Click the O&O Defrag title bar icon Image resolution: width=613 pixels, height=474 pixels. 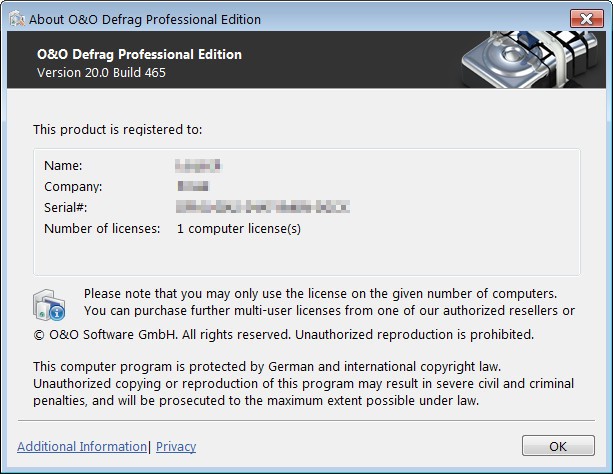pyautogui.click(x=17, y=19)
